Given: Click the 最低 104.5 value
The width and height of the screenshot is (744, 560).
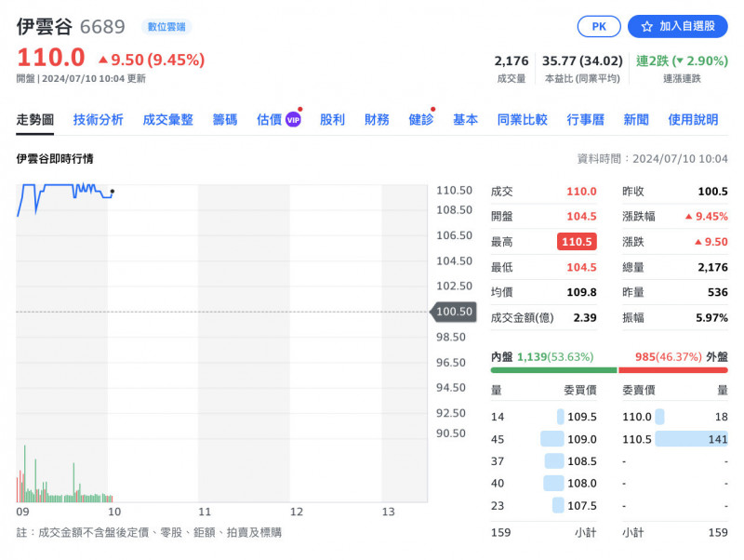Looking at the screenshot, I should pos(581,267).
